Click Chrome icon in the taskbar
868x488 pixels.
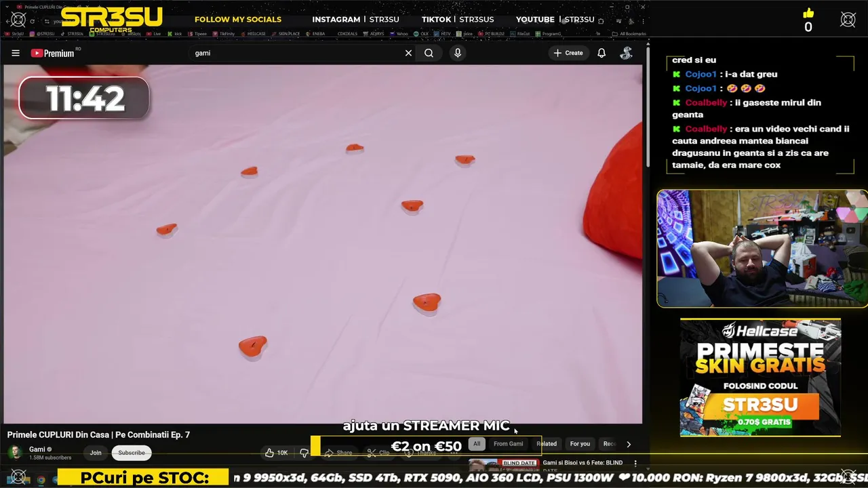41,480
